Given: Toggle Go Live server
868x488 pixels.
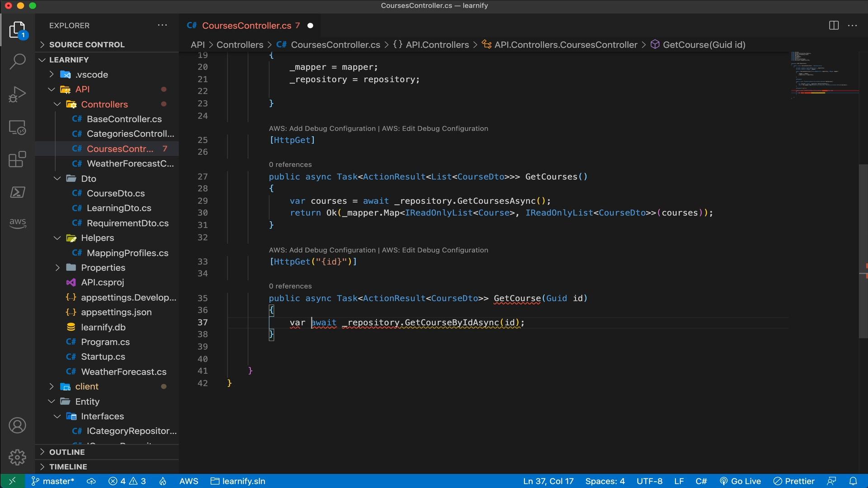Looking at the screenshot, I should click(740, 481).
